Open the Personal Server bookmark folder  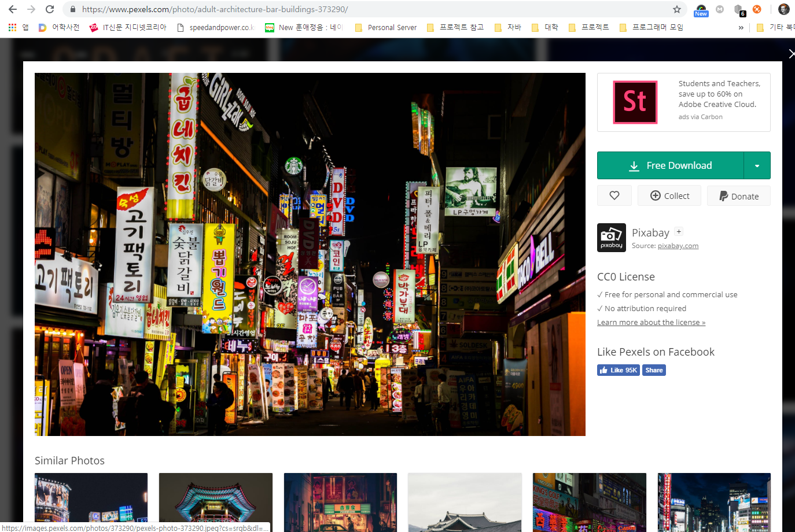click(385, 27)
